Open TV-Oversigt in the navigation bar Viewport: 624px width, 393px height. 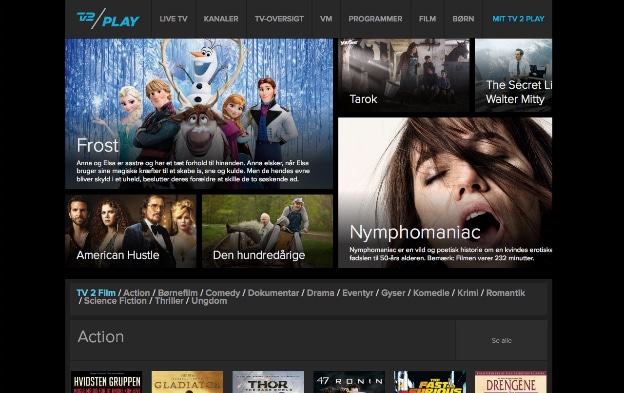[279, 19]
